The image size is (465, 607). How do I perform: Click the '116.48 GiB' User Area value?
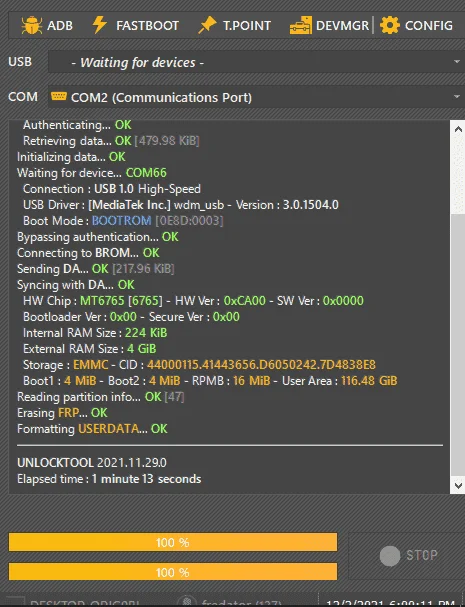369,381
